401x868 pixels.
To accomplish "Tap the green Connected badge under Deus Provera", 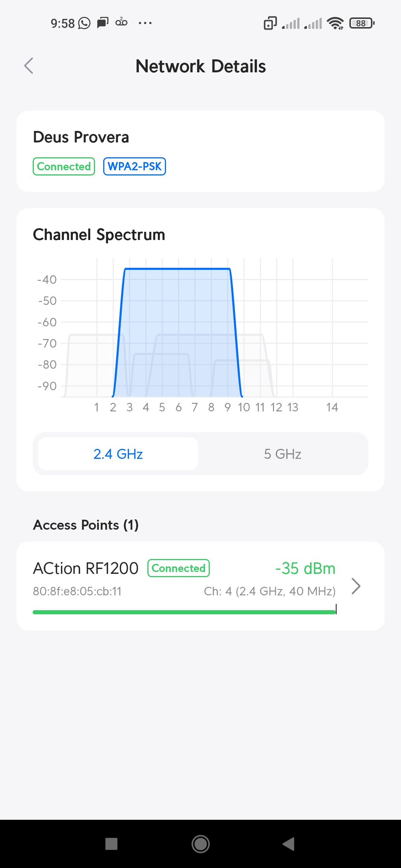I will (64, 167).
